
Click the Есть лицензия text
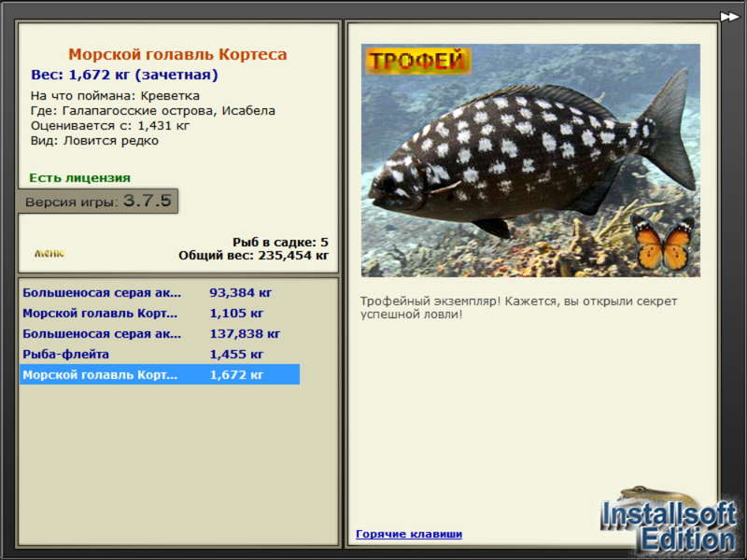tap(79, 177)
